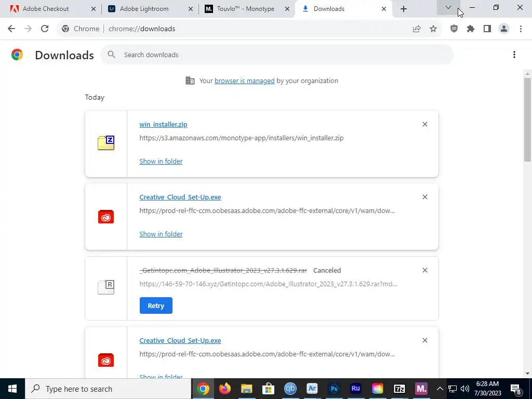Open the Downloads page more actions menu
Viewport: 532px width, 399px height.
(514, 55)
